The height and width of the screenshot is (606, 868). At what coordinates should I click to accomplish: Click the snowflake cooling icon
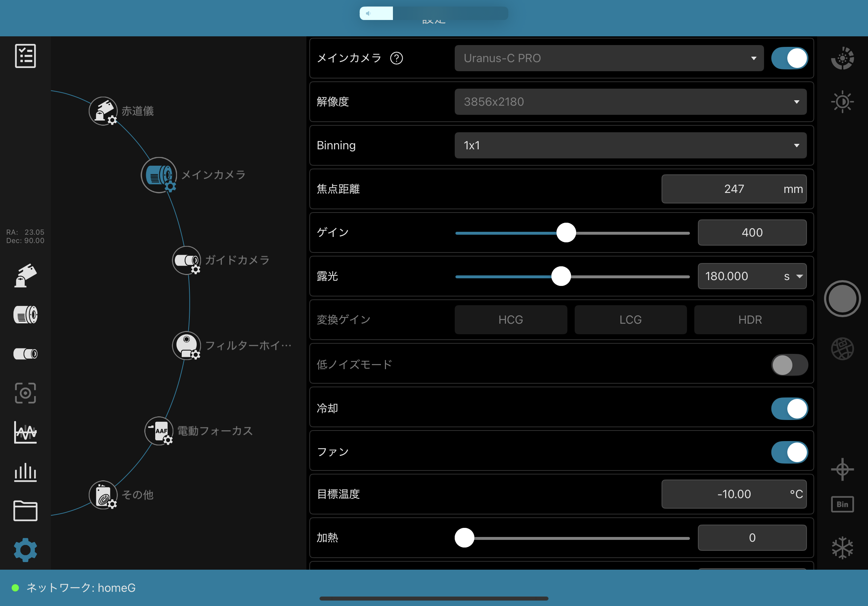point(842,548)
